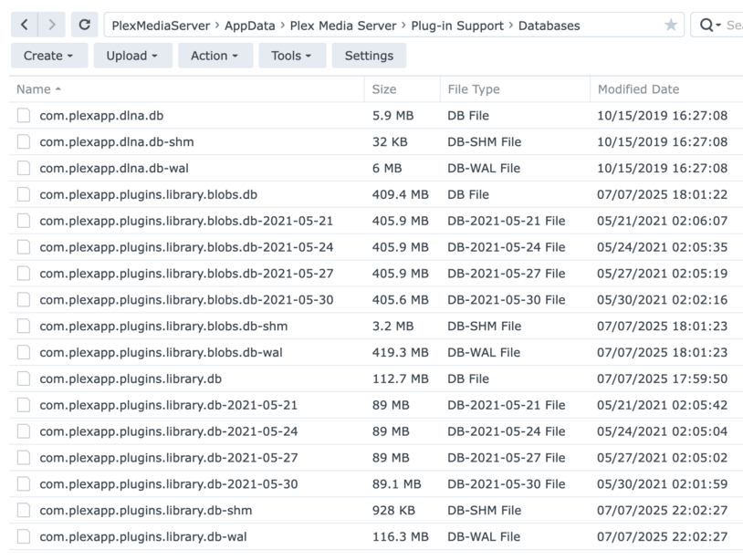The image size is (743, 560).
Task: Select file name com.plexapp.dlna.db-wal
Action: coord(114,168)
